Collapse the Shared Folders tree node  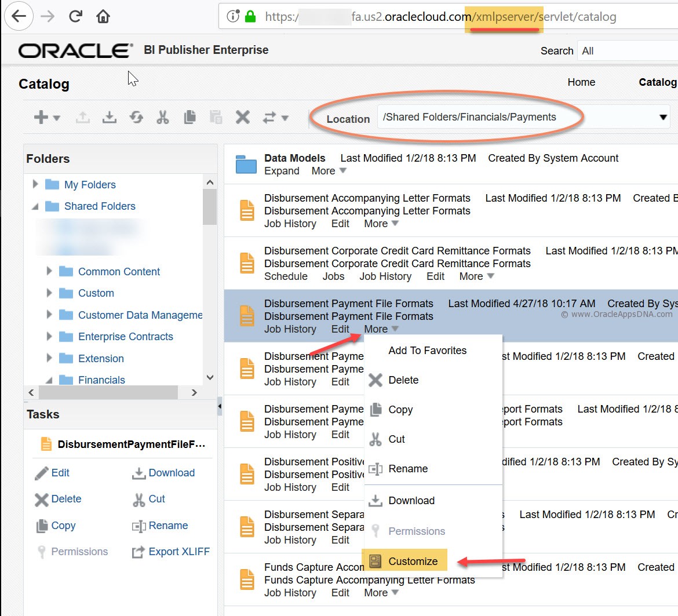point(35,207)
